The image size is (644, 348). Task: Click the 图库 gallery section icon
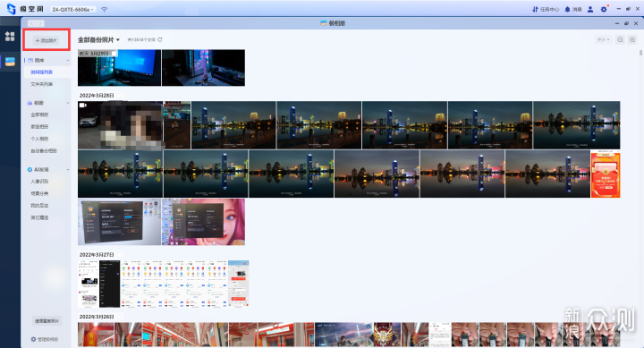pos(30,61)
